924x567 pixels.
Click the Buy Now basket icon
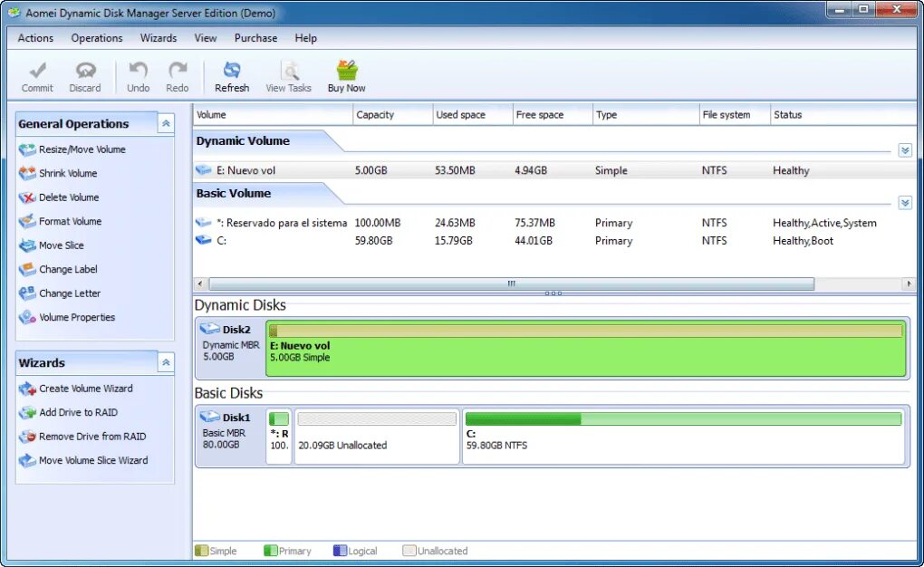(x=346, y=70)
